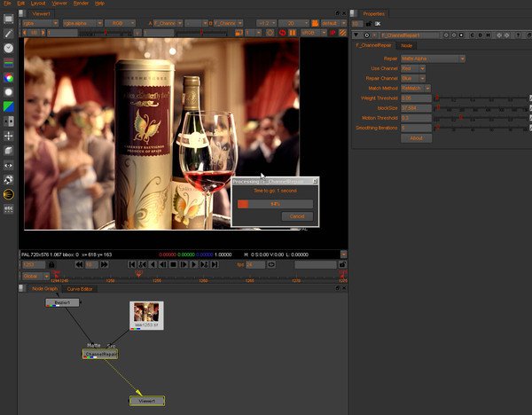The image size is (532, 415).
Task: Click the center node circle icon in properties
Action: [367, 35]
